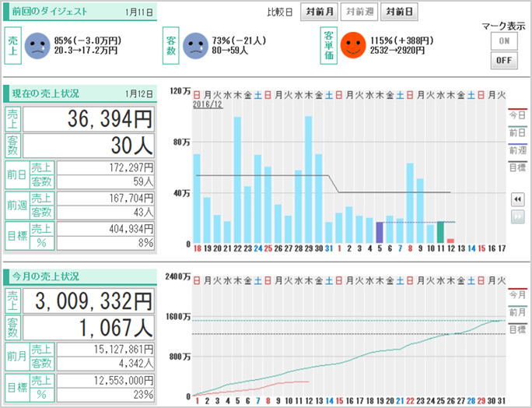Turn mark display OFF
This screenshot has height=408, width=532.
point(504,61)
